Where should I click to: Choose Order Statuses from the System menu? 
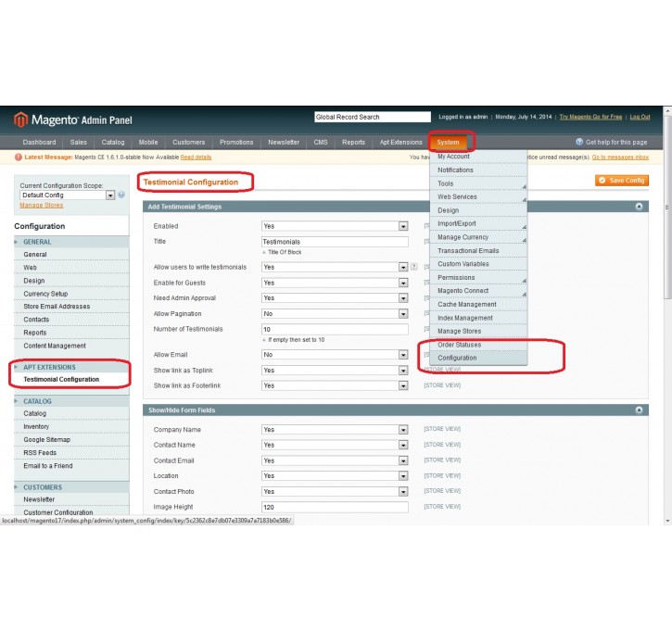pos(478,345)
